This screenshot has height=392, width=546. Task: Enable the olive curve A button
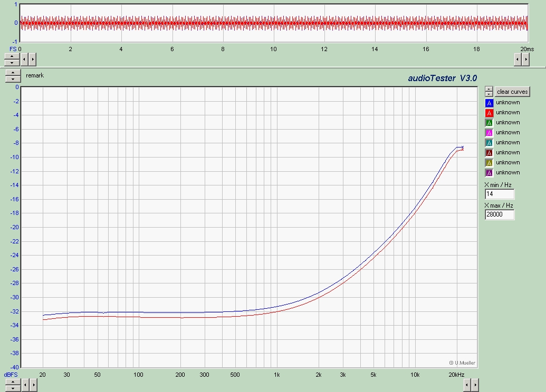(489, 163)
